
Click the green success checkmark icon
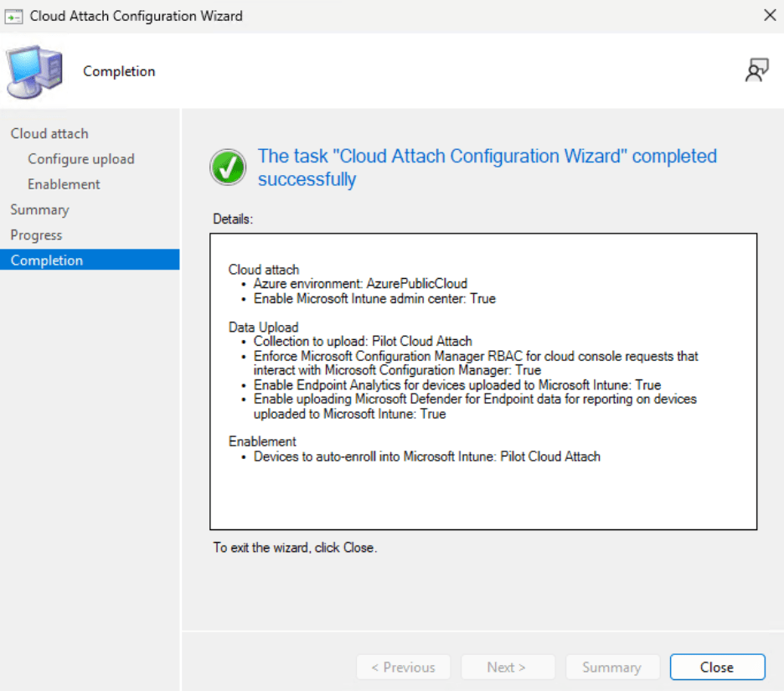228,168
